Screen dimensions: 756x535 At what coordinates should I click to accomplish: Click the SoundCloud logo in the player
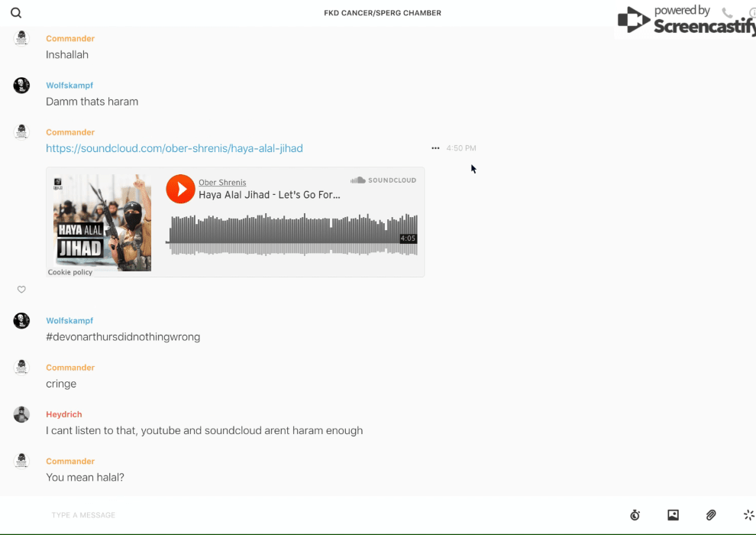383,180
